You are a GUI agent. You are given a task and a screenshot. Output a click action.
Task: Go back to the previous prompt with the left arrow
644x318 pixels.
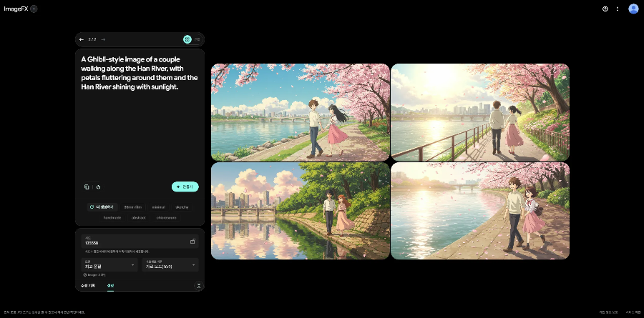82,39
